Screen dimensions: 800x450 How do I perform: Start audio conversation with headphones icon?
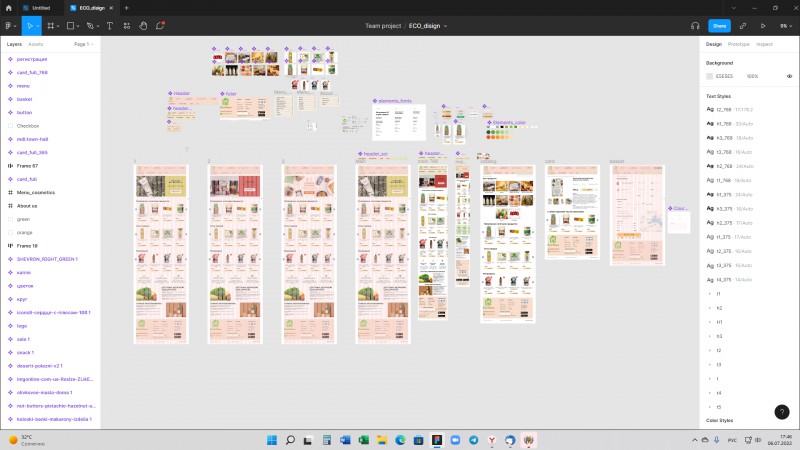[695, 26]
